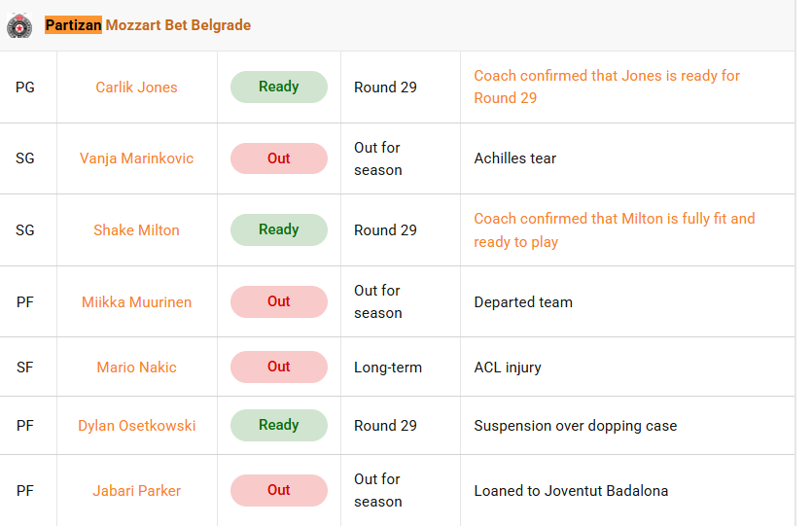Image resolution: width=812 pixels, height=526 pixels.
Task: Open Dylan Osetkowski player profile
Action: click(x=136, y=426)
